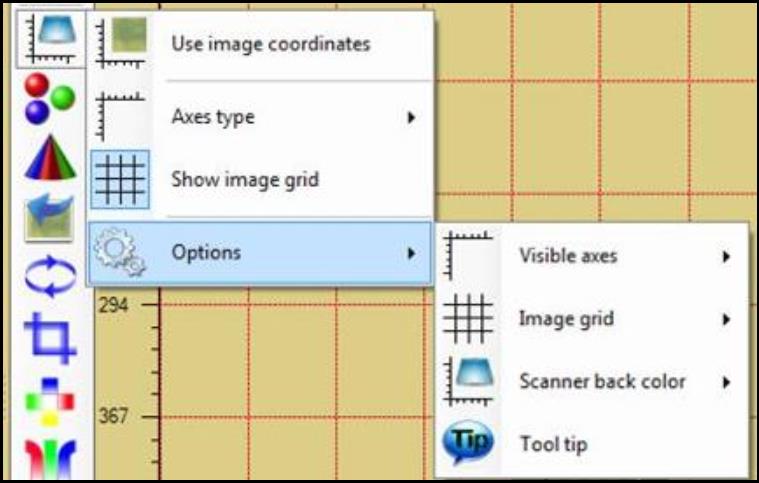Click the highlighted grid icon in menu

coord(120,180)
